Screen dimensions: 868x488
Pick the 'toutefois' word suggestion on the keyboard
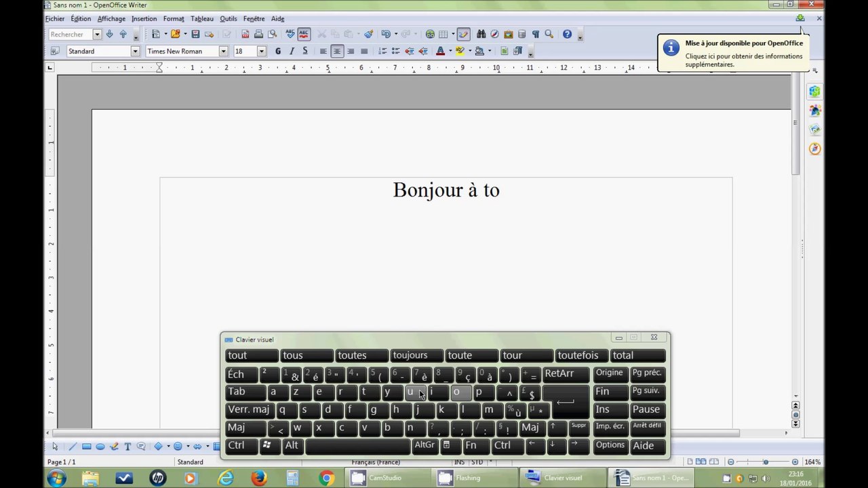(x=583, y=355)
